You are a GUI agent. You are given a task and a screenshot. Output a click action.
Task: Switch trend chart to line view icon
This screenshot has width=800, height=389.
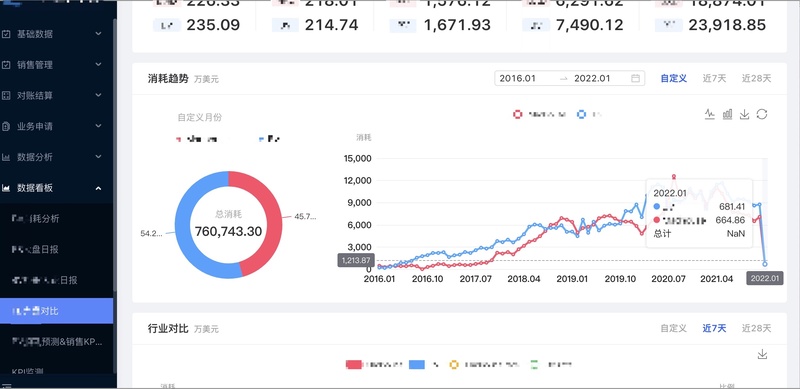click(710, 114)
